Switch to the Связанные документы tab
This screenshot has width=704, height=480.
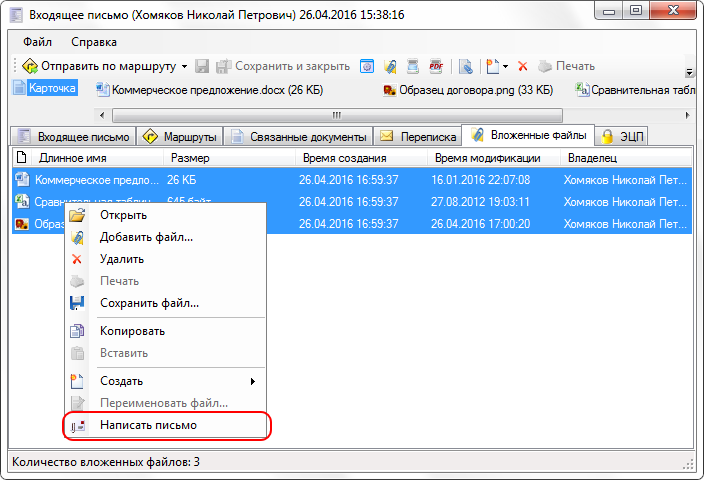[x=299, y=137]
